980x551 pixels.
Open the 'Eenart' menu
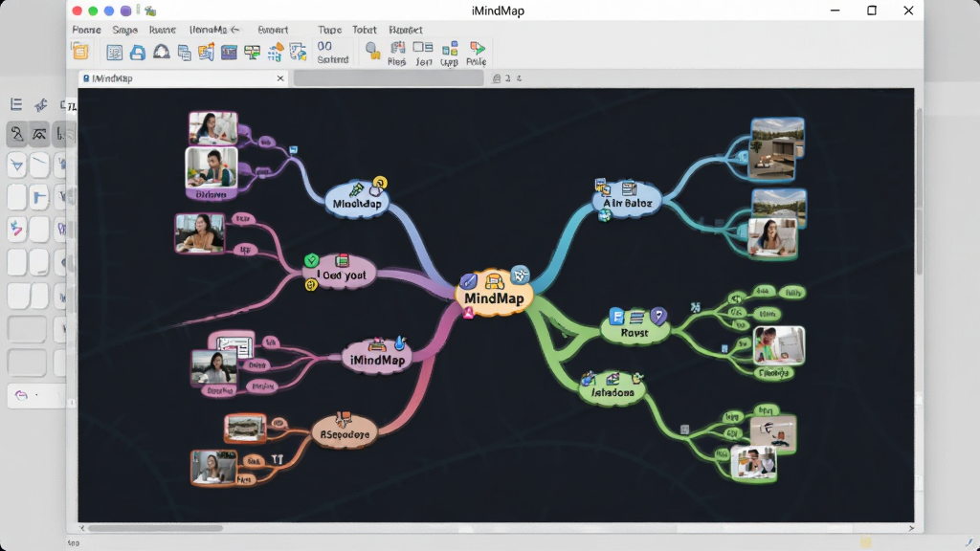[273, 30]
